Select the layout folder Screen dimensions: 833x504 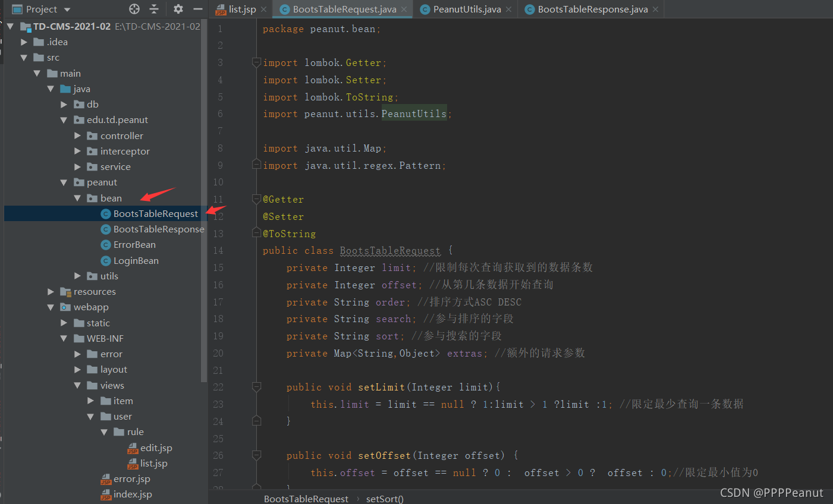pos(114,370)
